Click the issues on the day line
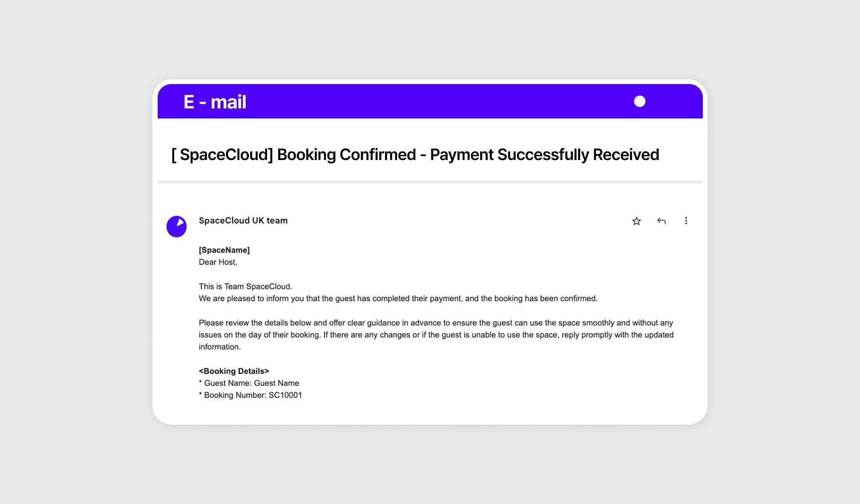This screenshot has width=860, height=504. click(x=436, y=334)
